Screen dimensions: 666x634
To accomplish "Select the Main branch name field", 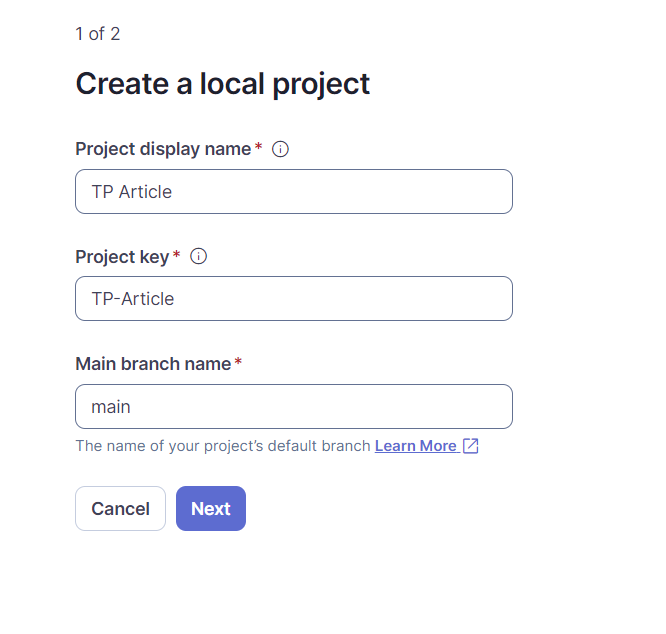I will click(x=294, y=407).
